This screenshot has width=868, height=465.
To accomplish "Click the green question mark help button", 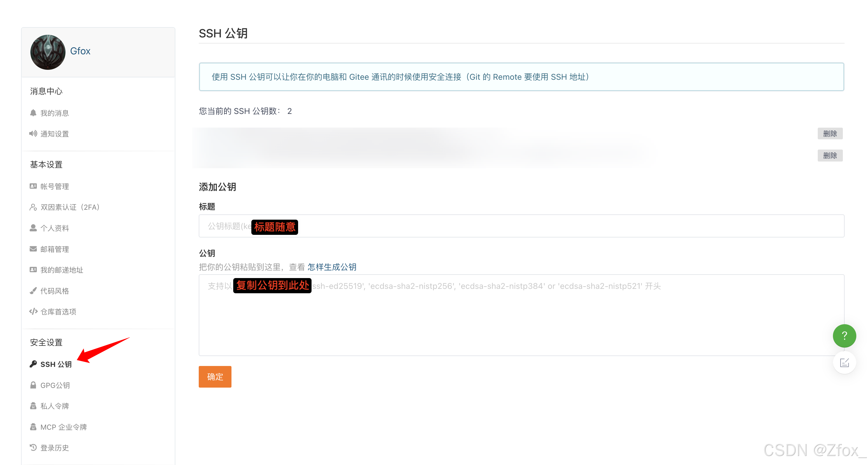I will coord(844,336).
